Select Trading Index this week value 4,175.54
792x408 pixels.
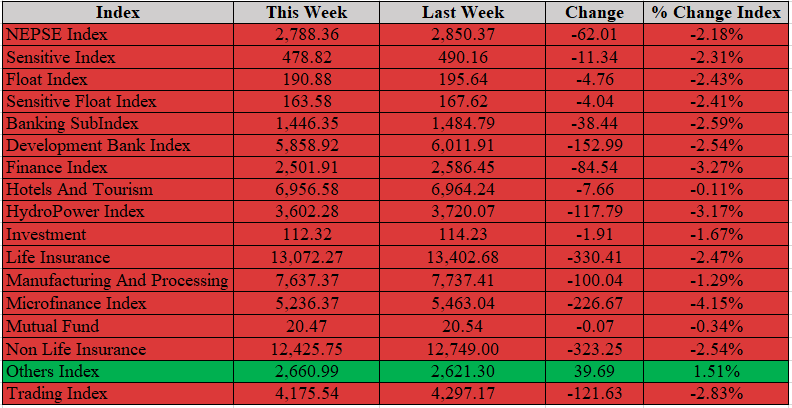click(307, 393)
